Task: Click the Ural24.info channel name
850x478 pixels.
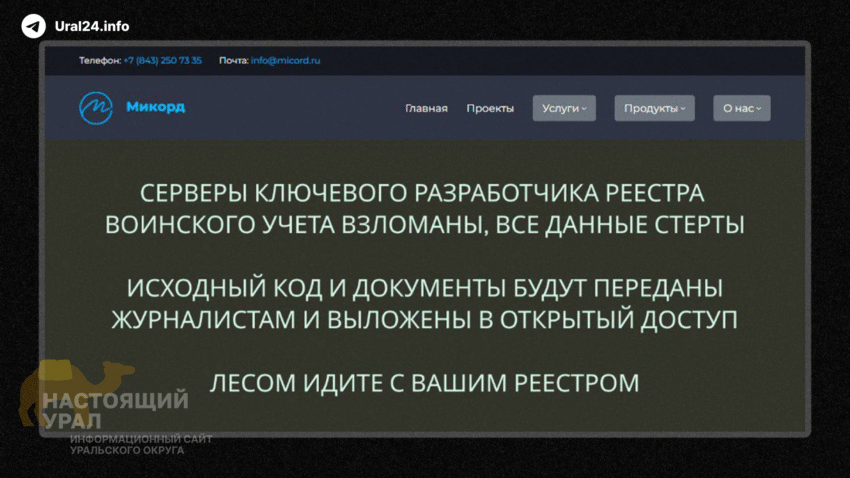Action: coord(92,27)
